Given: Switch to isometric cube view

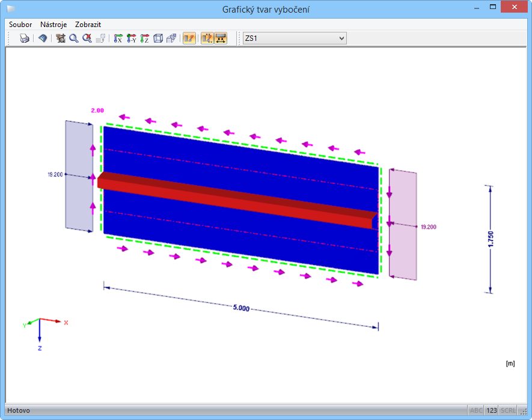Looking at the screenshot, I should (158, 38).
